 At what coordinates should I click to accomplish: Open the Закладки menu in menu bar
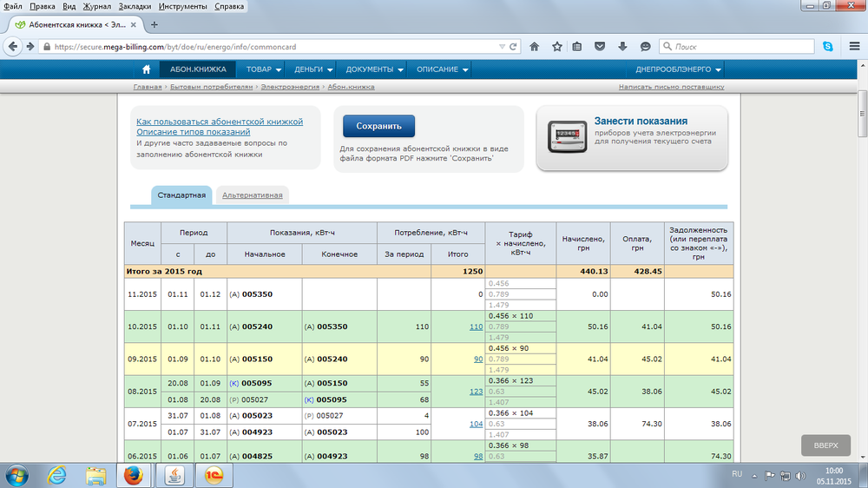137,6
